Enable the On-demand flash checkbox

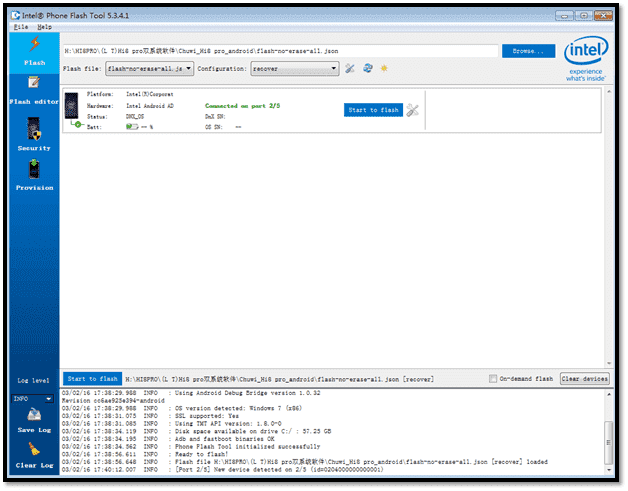pyautogui.click(x=493, y=379)
